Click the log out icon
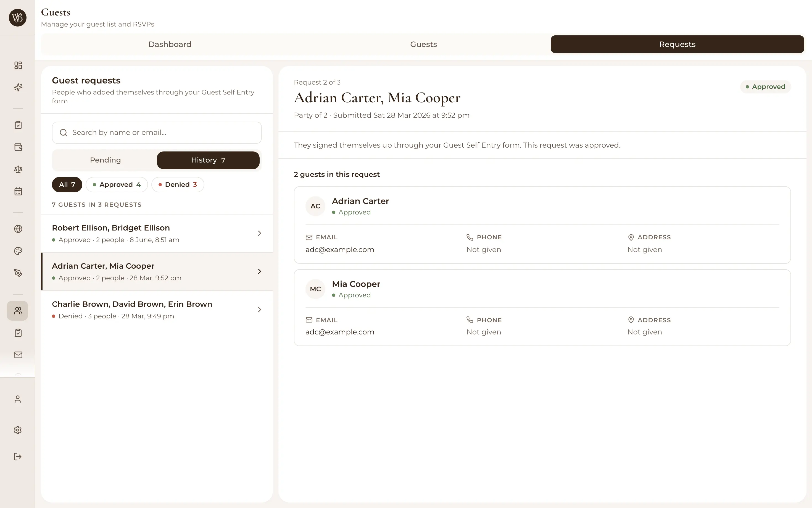 [x=18, y=457]
